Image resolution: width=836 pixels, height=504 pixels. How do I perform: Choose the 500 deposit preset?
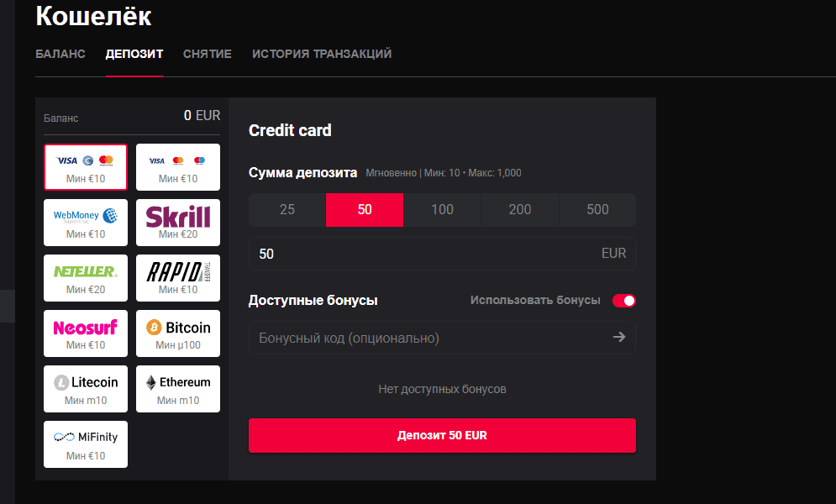click(597, 209)
